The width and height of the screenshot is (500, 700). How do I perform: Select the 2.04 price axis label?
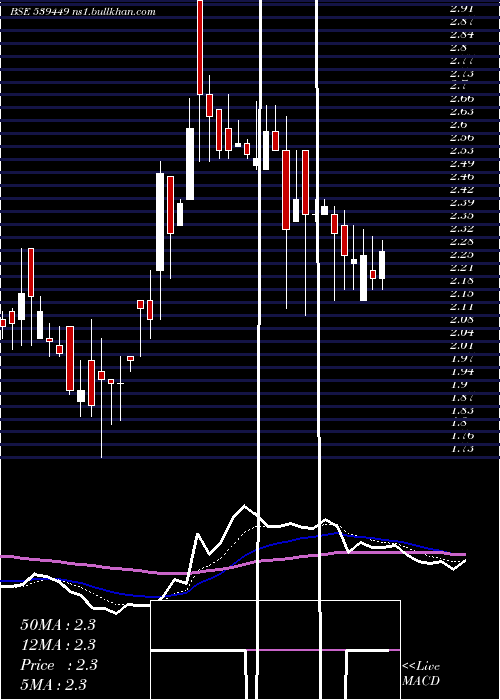[462, 332]
